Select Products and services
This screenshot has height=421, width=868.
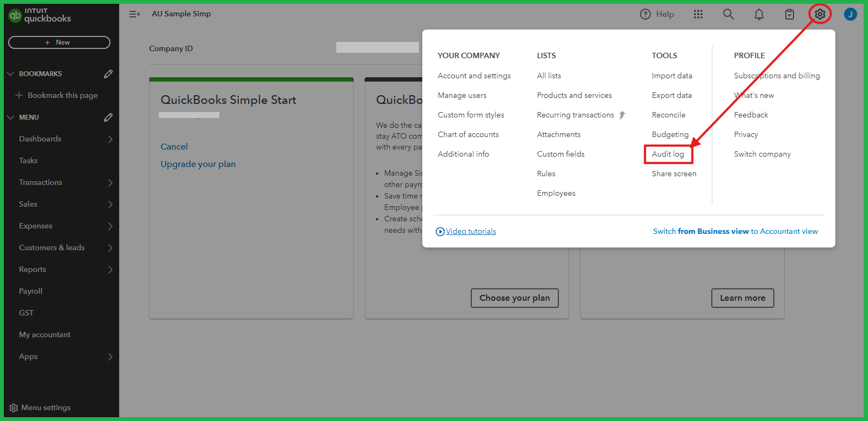574,95
